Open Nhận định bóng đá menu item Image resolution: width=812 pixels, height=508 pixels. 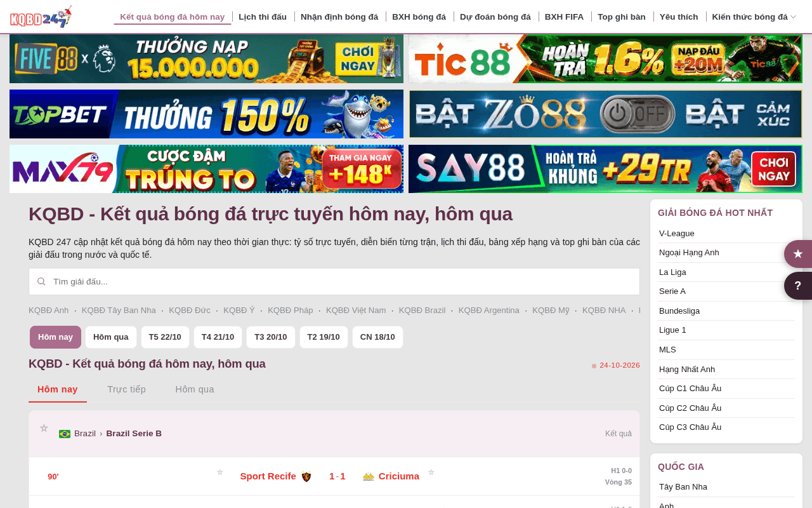(x=339, y=17)
